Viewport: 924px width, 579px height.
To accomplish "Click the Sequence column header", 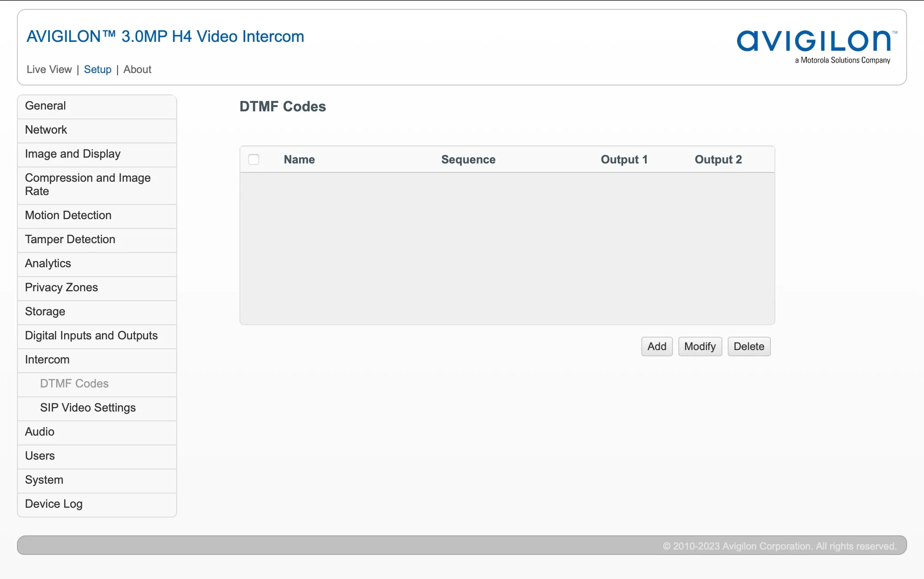I will [468, 159].
